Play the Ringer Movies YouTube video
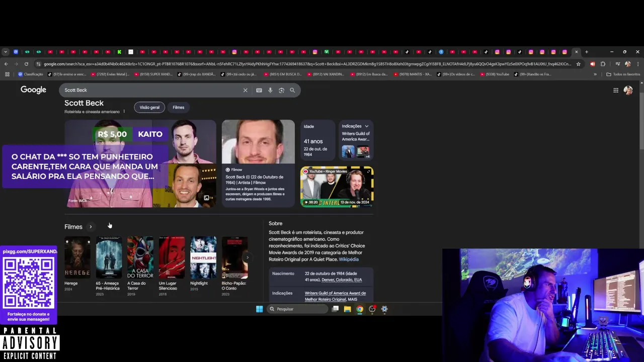 point(337,187)
